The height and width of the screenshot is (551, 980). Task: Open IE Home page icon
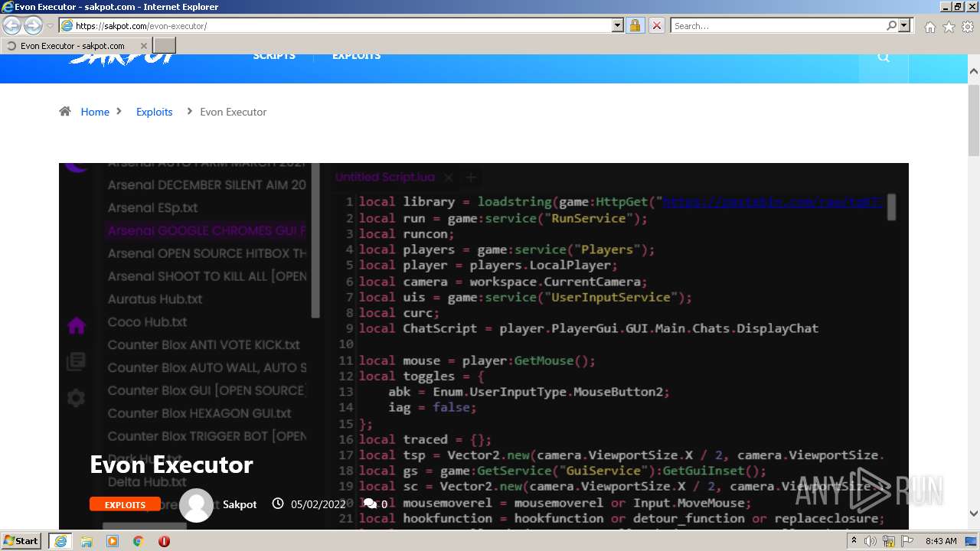point(929,27)
